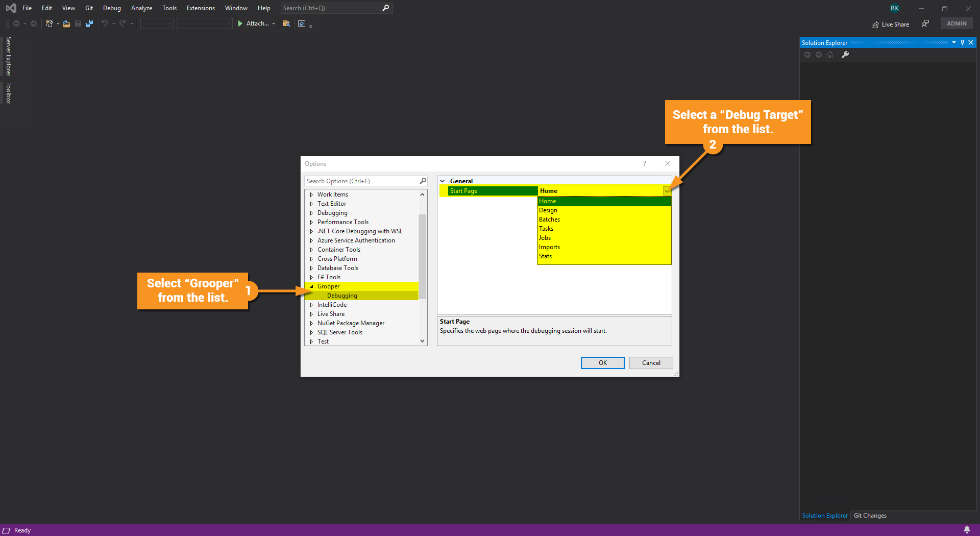Toggle the Solution Explorer auto-hide pin
Viewport: 980px width, 536px height.
point(962,43)
